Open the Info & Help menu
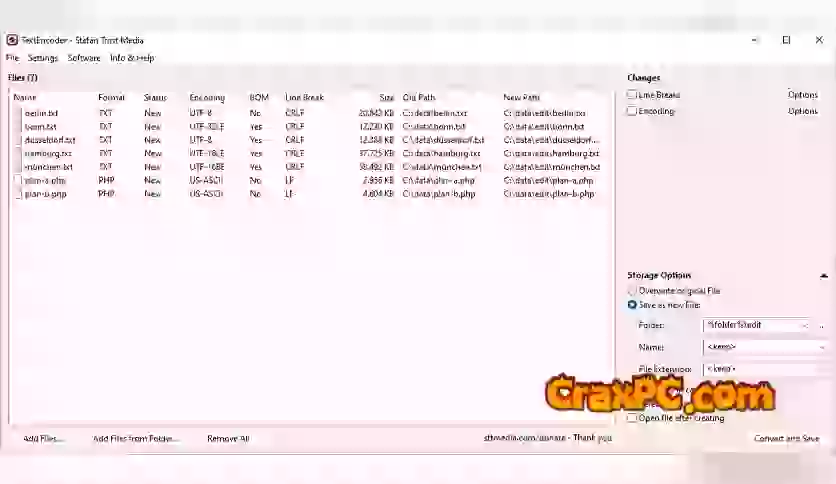Image resolution: width=836 pixels, height=484 pixels. tap(132, 58)
